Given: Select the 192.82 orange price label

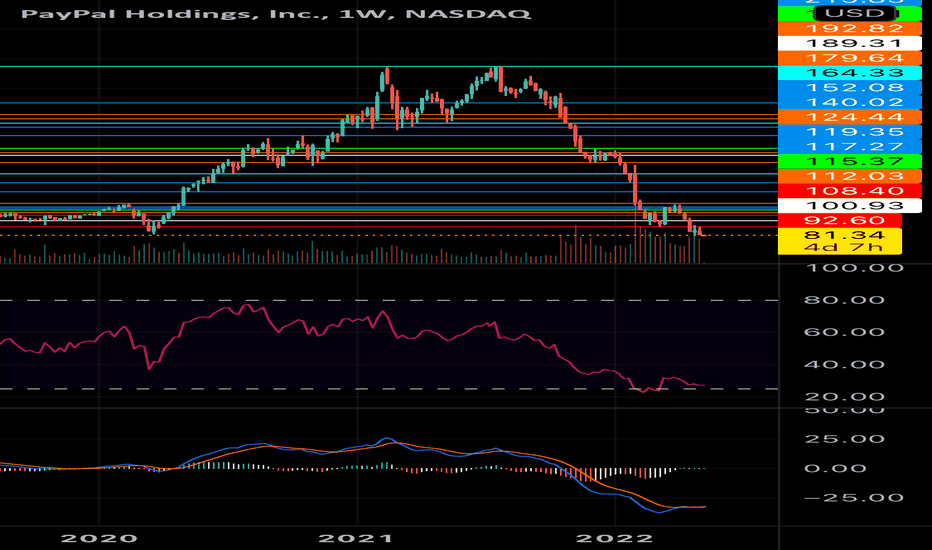Looking at the screenshot, I should click(849, 29).
